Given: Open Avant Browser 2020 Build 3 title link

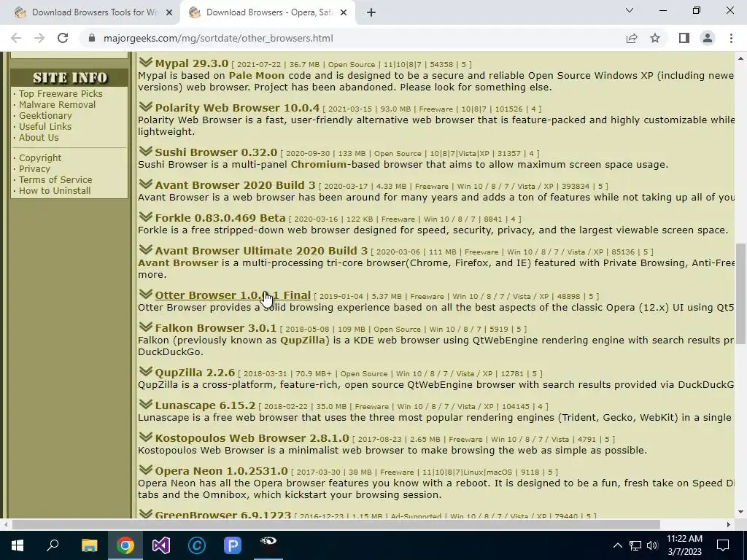Looking at the screenshot, I should pyautogui.click(x=235, y=185).
